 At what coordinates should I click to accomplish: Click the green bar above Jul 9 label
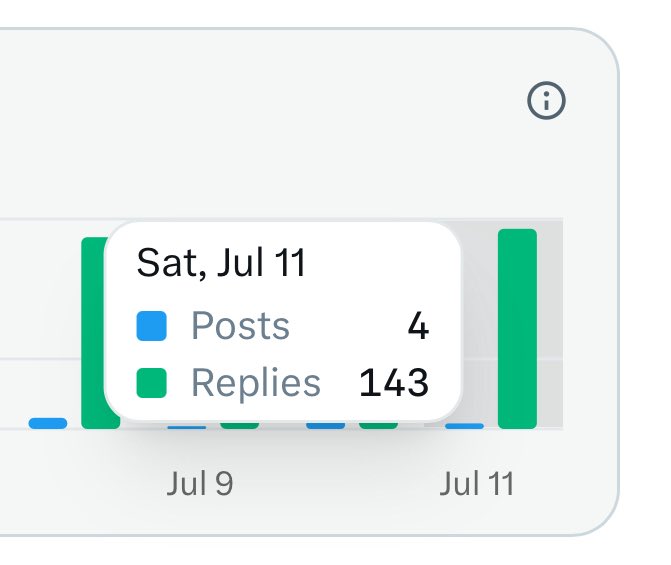240,425
